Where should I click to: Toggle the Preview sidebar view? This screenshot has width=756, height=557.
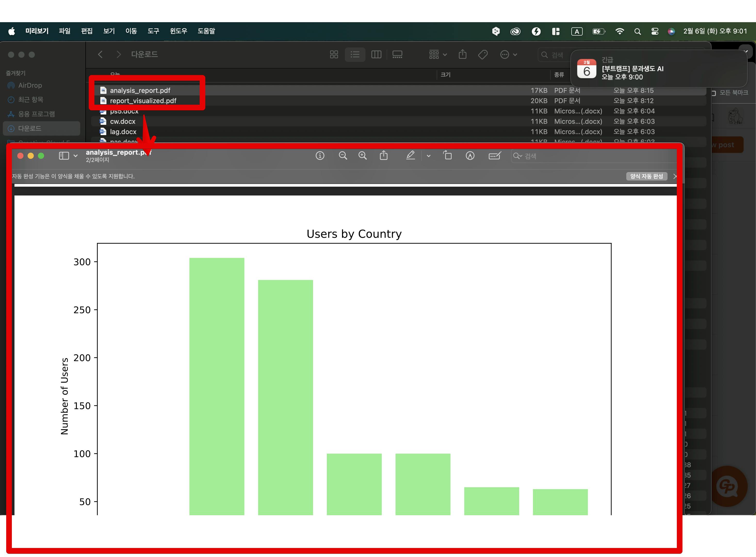tap(64, 155)
